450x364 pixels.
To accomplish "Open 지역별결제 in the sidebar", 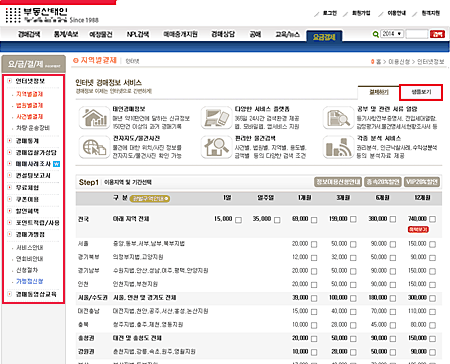I will pos(29,94).
